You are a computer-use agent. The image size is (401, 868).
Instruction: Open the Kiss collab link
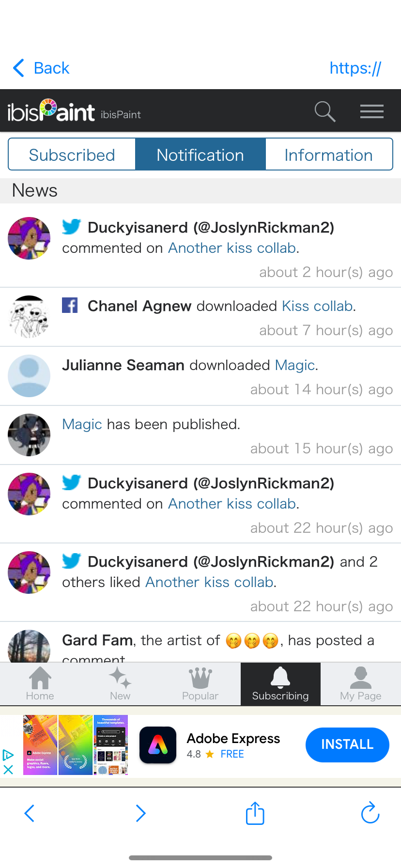317,306
